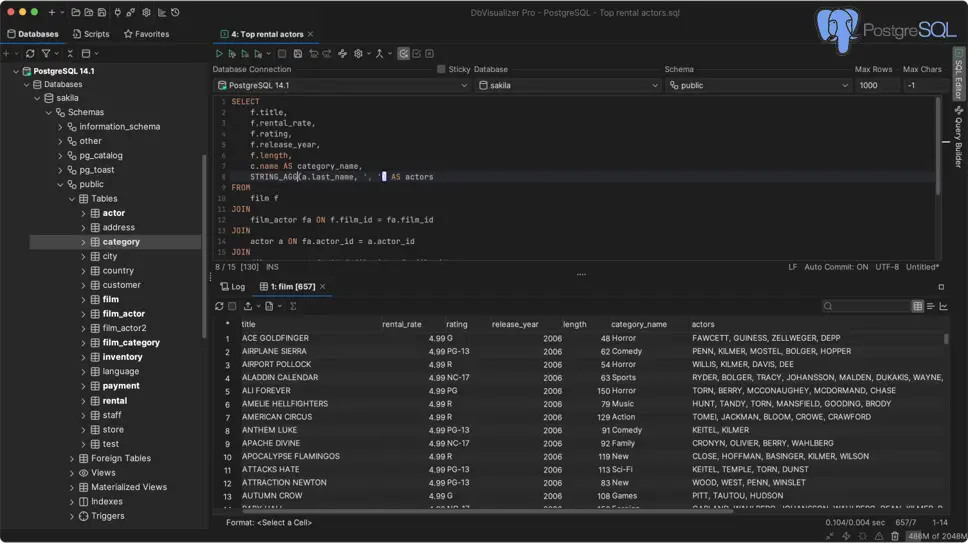The height and width of the screenshot is (543, 968).
Task: Collapse the PostgreSQL 14.1 connection node
Action: (16, 72)
